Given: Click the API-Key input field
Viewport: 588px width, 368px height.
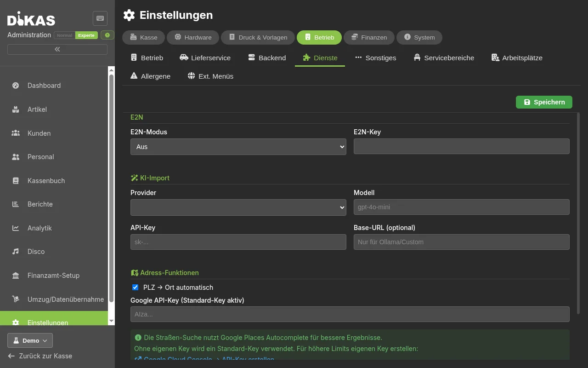Looking at the screenshot, I should (x=238, y=242).
